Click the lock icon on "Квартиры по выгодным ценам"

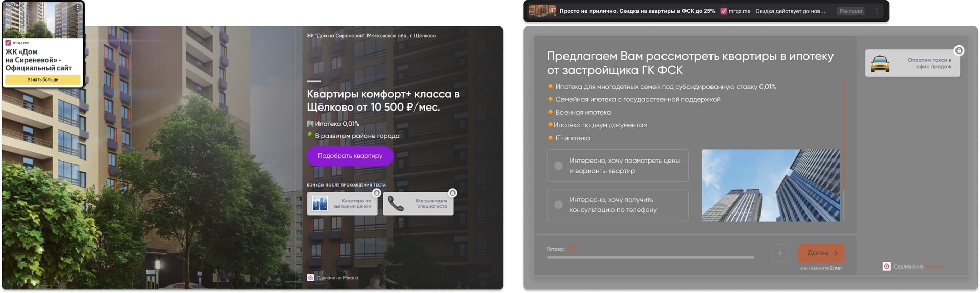(x=376, y=193)
